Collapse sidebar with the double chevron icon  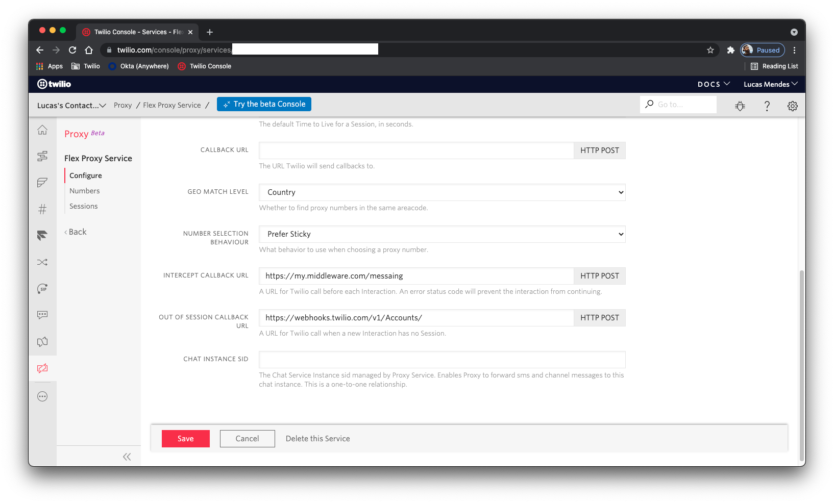pyautogui.click(x=127, y=457)
